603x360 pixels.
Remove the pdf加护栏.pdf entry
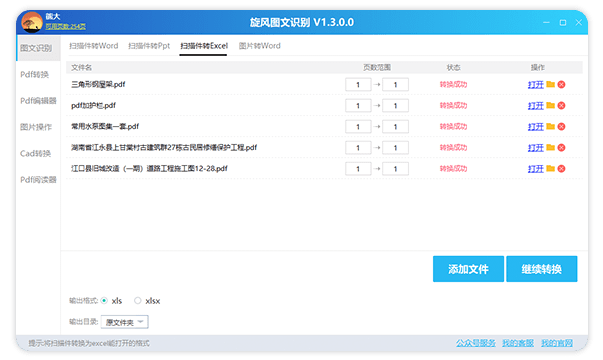click(561, 105)
